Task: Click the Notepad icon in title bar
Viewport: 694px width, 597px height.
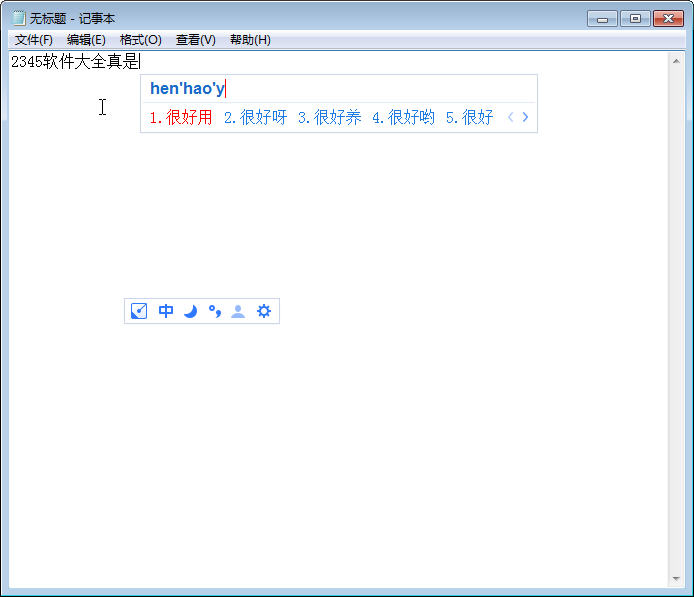Action: click(x=19, y=18)
